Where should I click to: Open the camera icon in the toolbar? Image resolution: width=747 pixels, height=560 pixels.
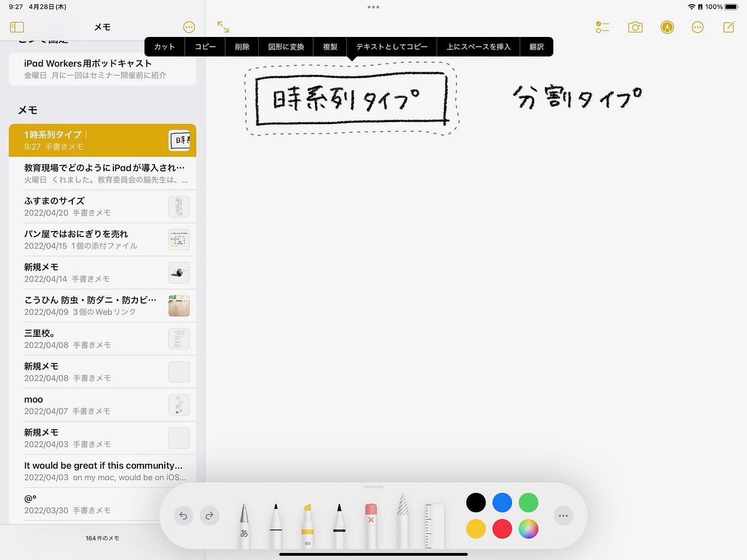pos(635,27)
